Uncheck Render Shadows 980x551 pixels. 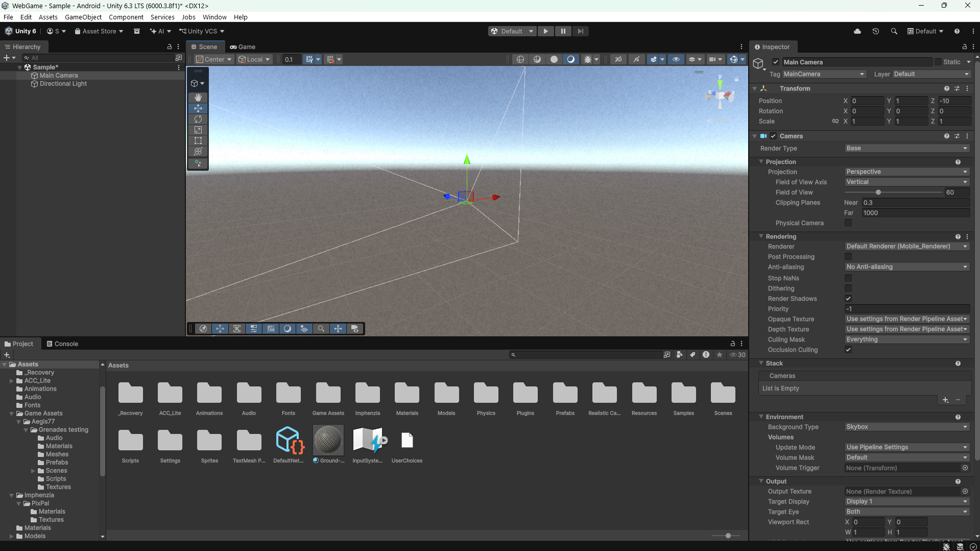[x=848, y=299]
